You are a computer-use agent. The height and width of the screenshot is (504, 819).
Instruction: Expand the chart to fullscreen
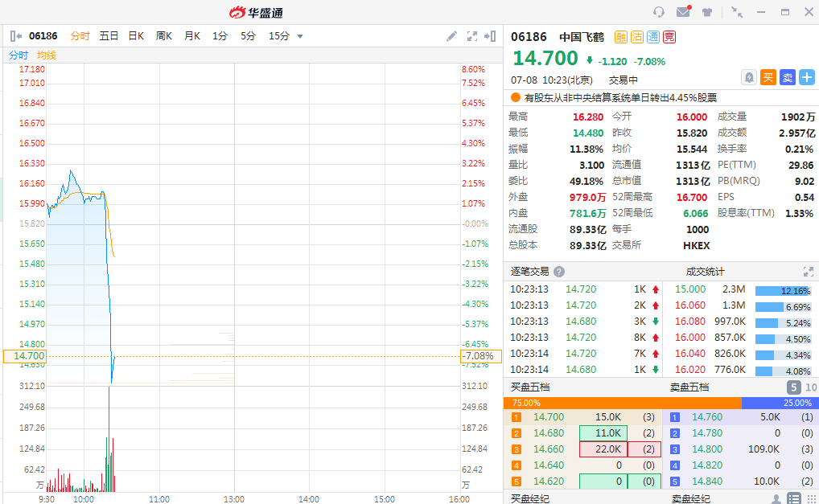pos(472,36)
